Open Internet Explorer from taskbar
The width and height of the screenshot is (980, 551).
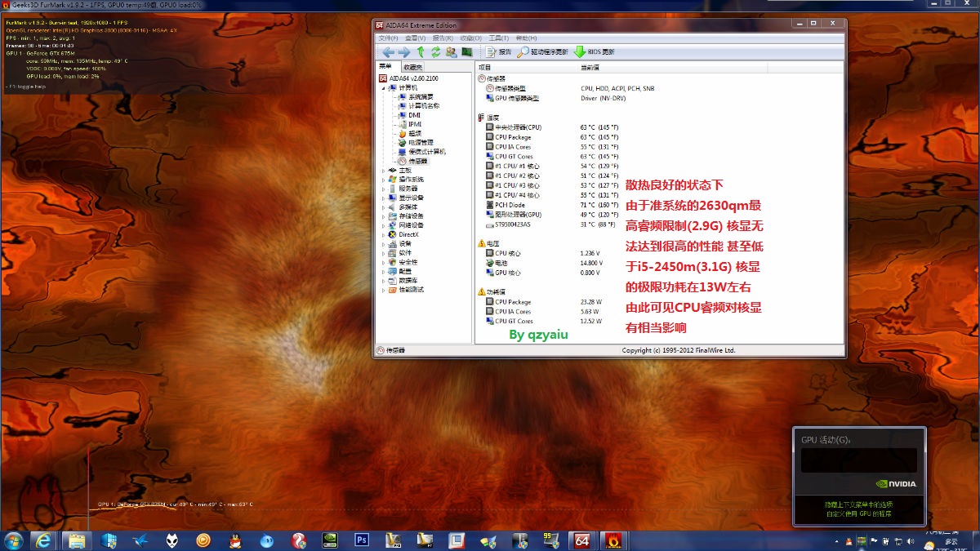43,540
